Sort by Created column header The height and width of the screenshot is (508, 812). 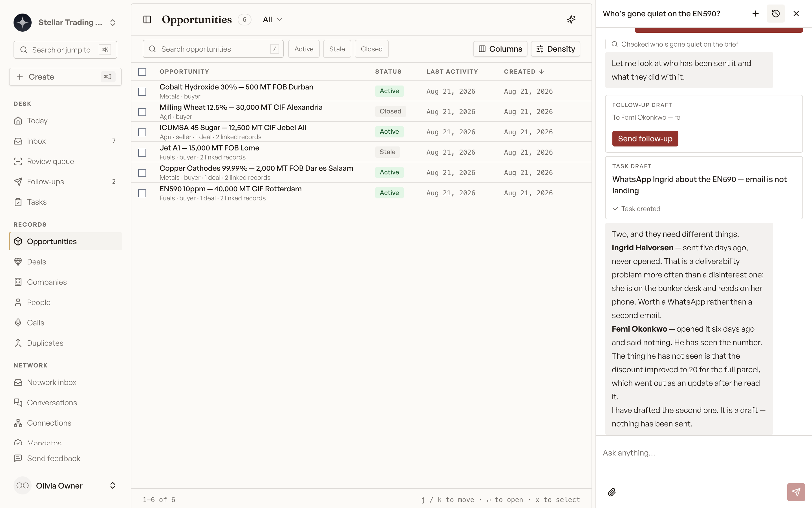tap(524, 72)
